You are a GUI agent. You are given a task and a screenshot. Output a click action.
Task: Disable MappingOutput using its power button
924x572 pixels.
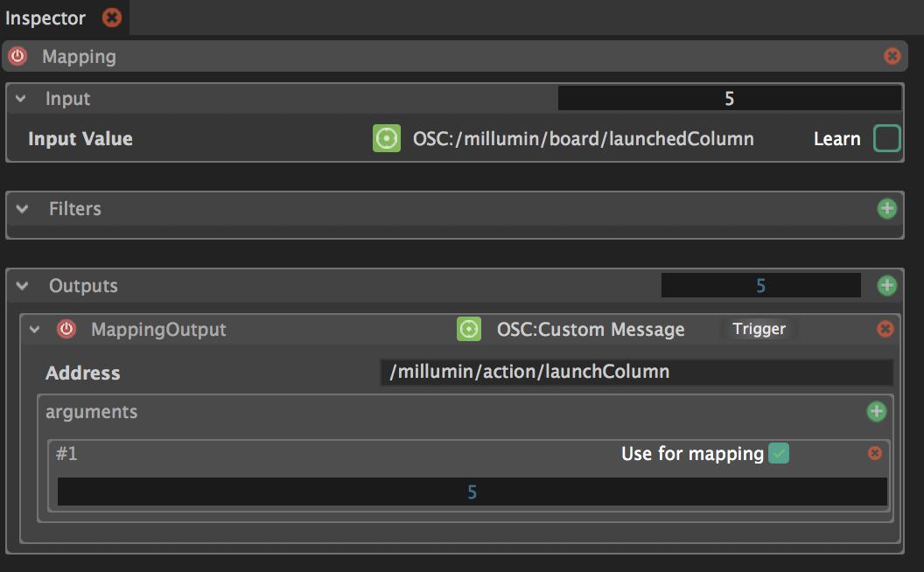coord(66,330)
